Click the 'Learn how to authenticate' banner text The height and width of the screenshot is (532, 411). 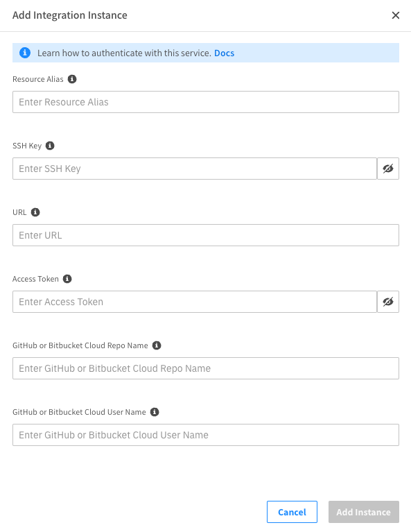click(124, 53)
